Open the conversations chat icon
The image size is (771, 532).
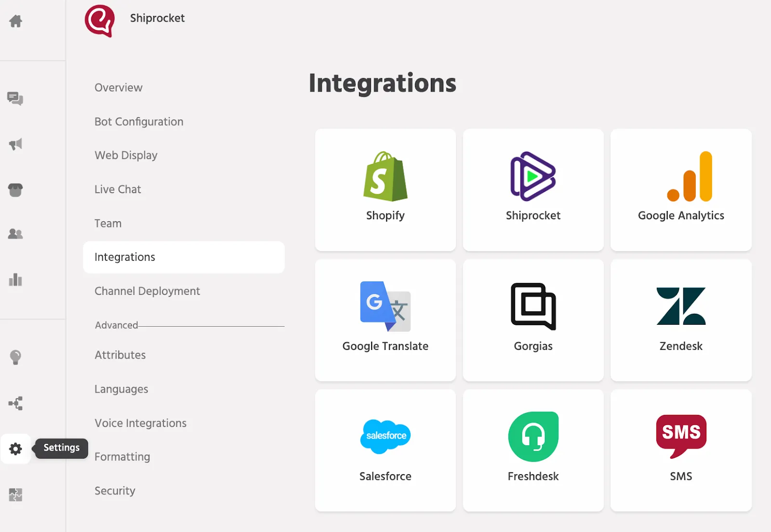(15, 98)
